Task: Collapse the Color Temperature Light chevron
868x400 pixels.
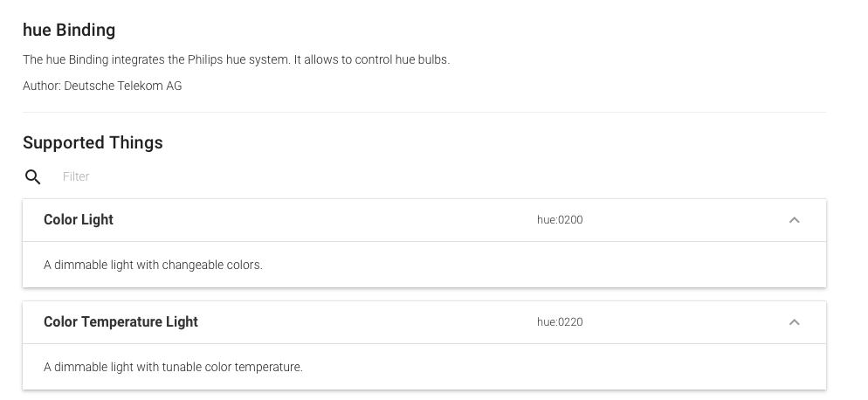Action: [794, 322]
